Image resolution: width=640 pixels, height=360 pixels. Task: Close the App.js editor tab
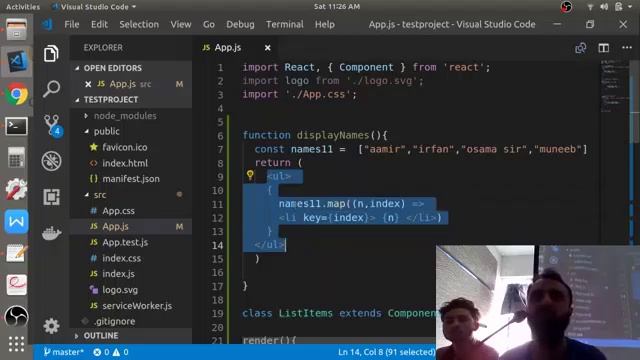click(267, 48)
